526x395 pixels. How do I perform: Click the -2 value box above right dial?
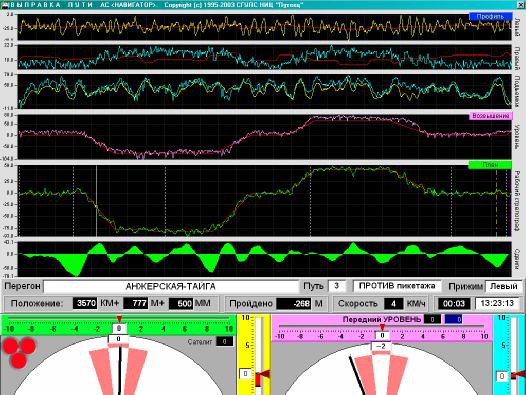tap(381, 346)
